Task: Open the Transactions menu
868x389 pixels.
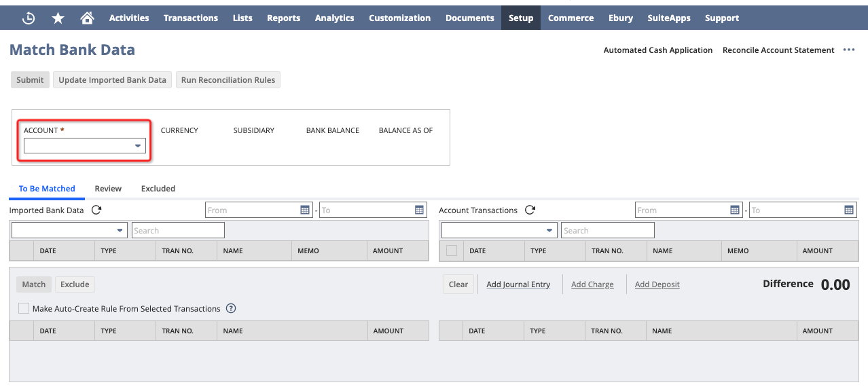Action: (191, 18)
